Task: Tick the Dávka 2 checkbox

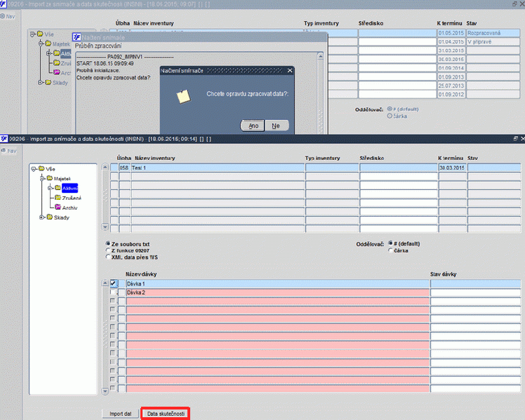Action: click(x=113, y=292)
